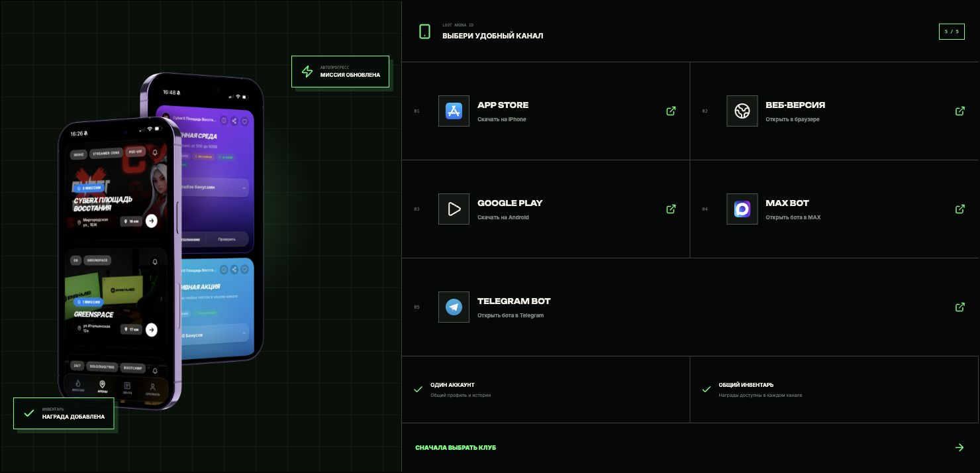
Task: Click bell icon on CyberX Площадь Восстания card
Action: pyautogui.click(x=155, y=152)
